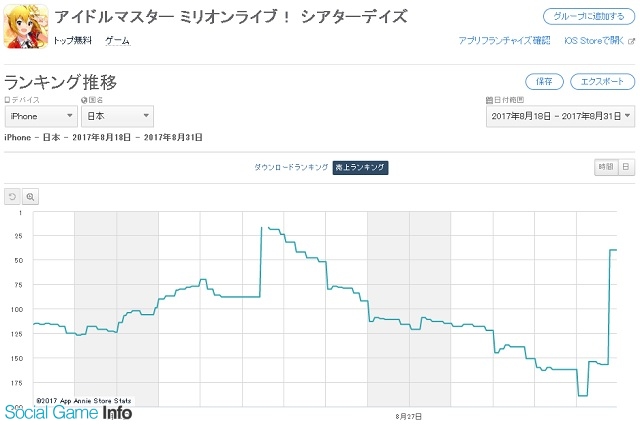Click the ゲーム category link
Image resolution: width=640 pixels, height=425 pixels.
tap(118, 40)
